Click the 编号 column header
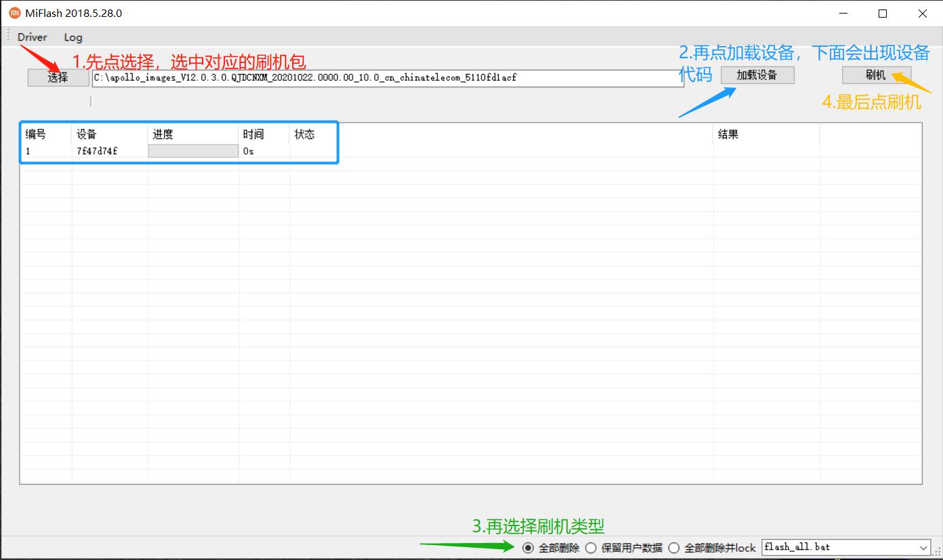Screen dimensions: 943x560 click(35, 134)
